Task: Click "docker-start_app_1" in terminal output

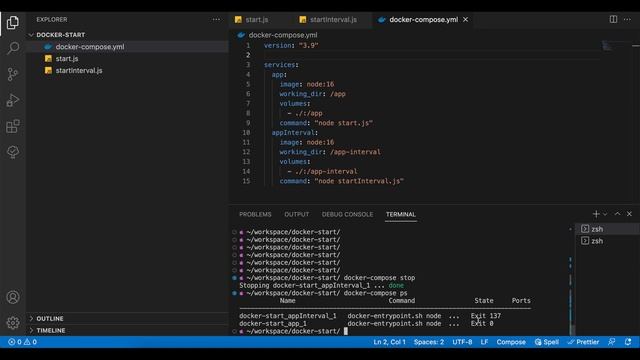Action: coord(273,323)
